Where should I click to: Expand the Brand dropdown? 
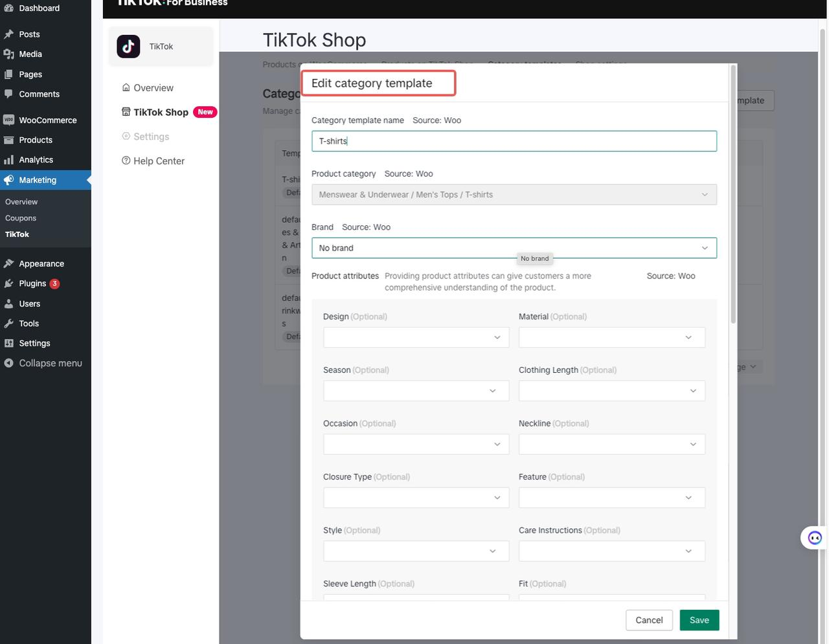pos(514,249)
